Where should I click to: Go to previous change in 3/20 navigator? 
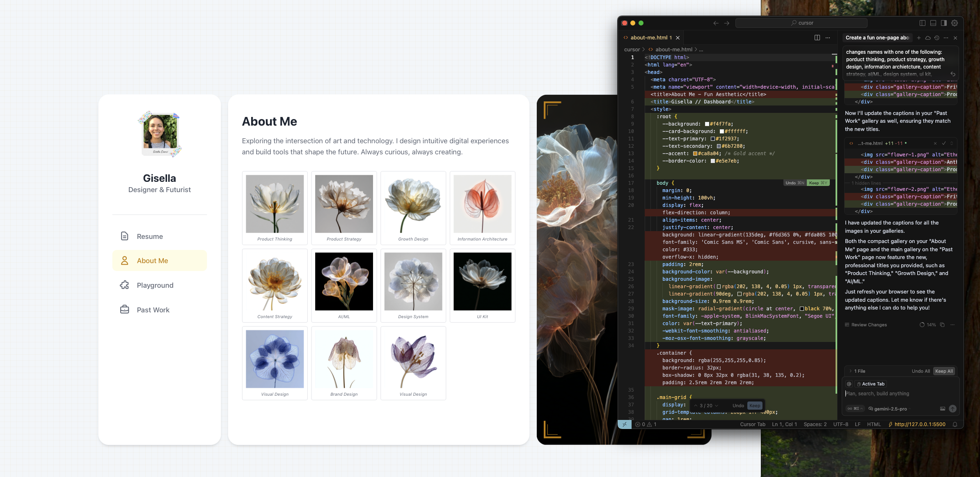[696, 406]
